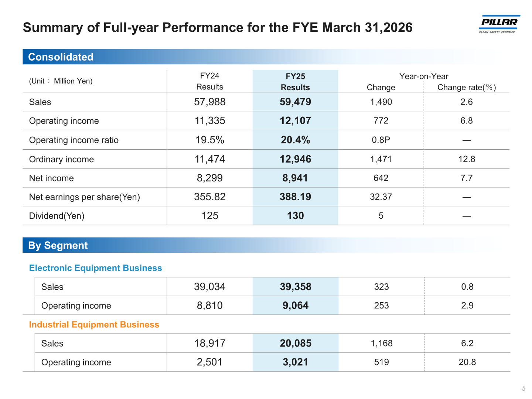Screen dimensions: 532x399
Task: Click Industrial operating income rate 20.8
Action: point(467,362)
